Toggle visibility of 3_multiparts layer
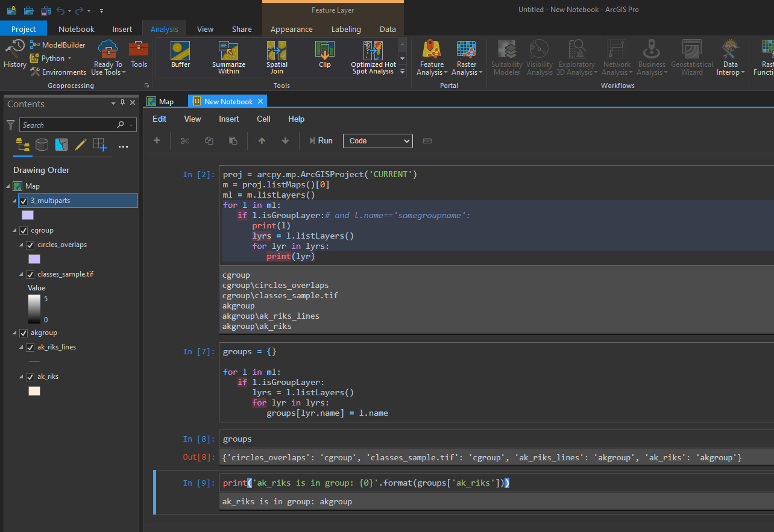Image resolution: width=774 pixels, height=532 pixels. point(24,201)
